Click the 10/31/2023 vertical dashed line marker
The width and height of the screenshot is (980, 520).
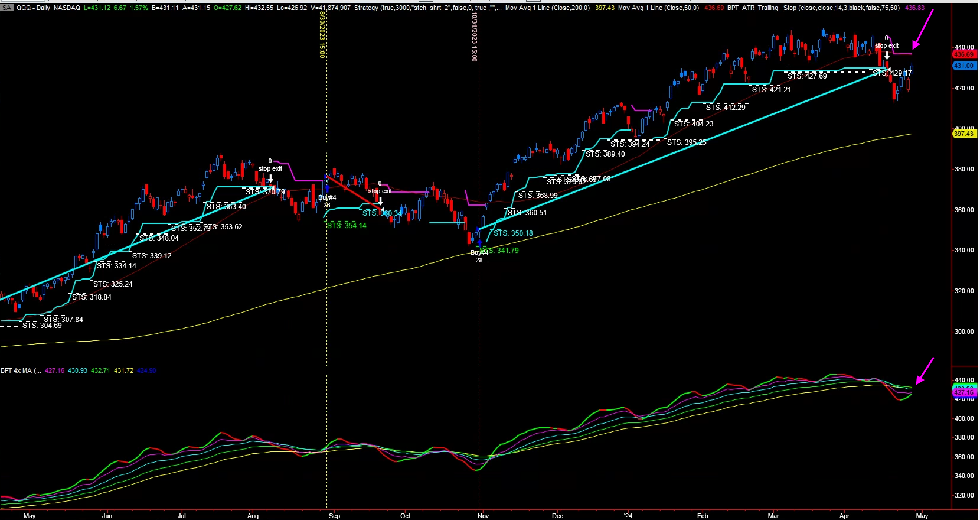(474, 37)
